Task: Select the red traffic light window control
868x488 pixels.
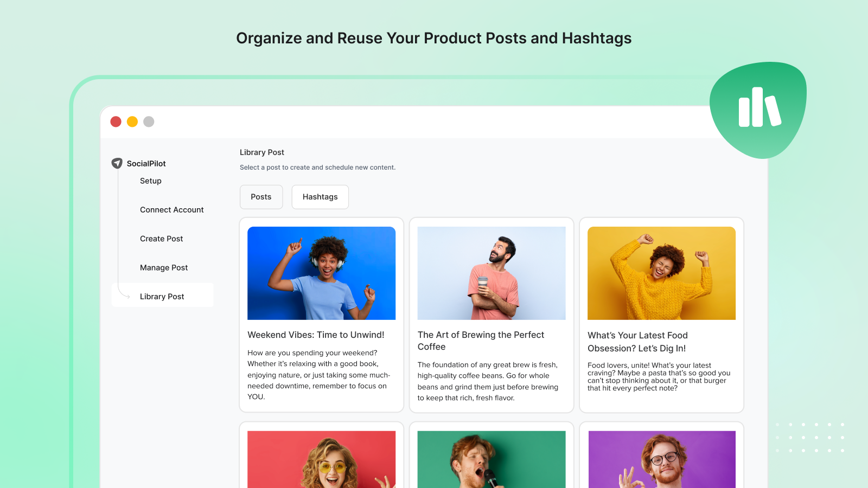Action: click(116, 121)
